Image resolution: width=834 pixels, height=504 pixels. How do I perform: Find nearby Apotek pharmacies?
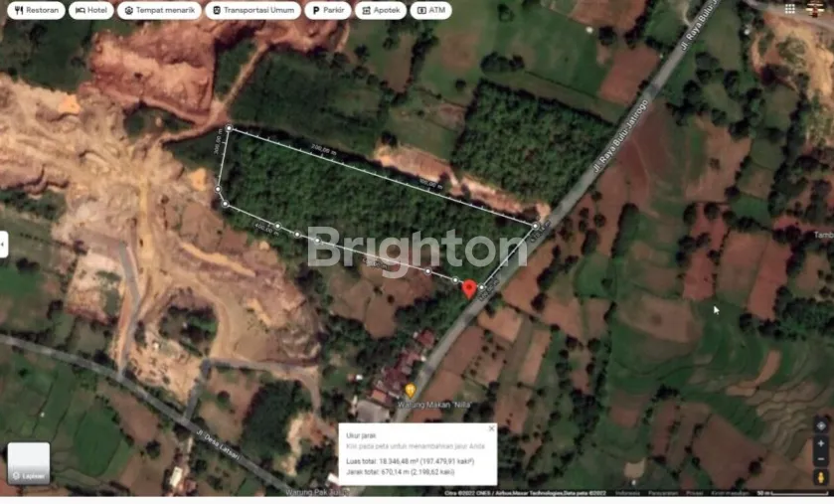click(381, 10)
